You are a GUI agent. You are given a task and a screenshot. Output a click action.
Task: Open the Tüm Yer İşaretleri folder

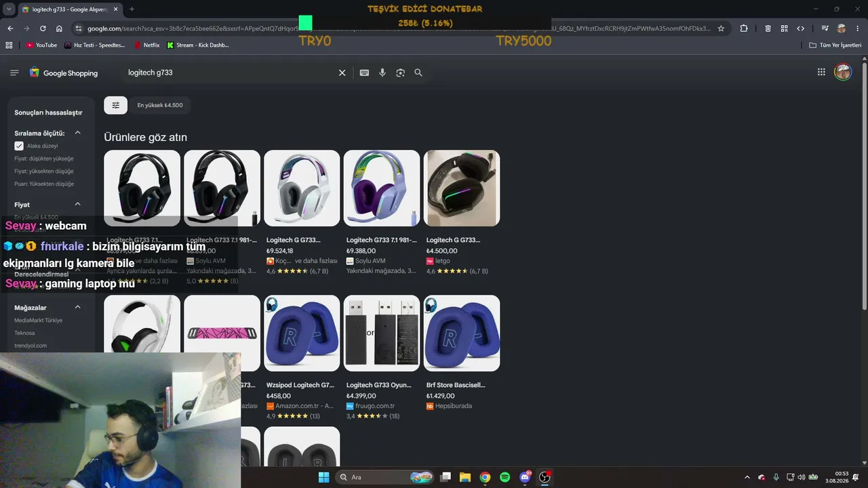(835, 45)
